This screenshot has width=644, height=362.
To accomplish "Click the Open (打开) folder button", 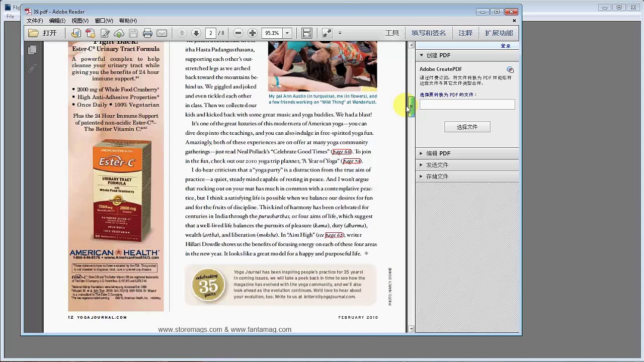I will click(x=43, y=33).
